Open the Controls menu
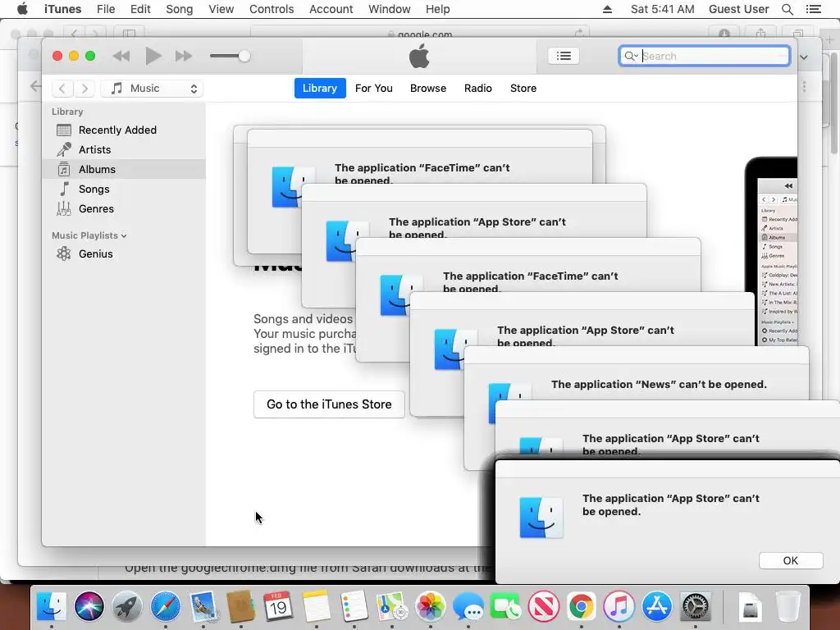The height and width of the screenshot is (630, 840). pos(272,9)
